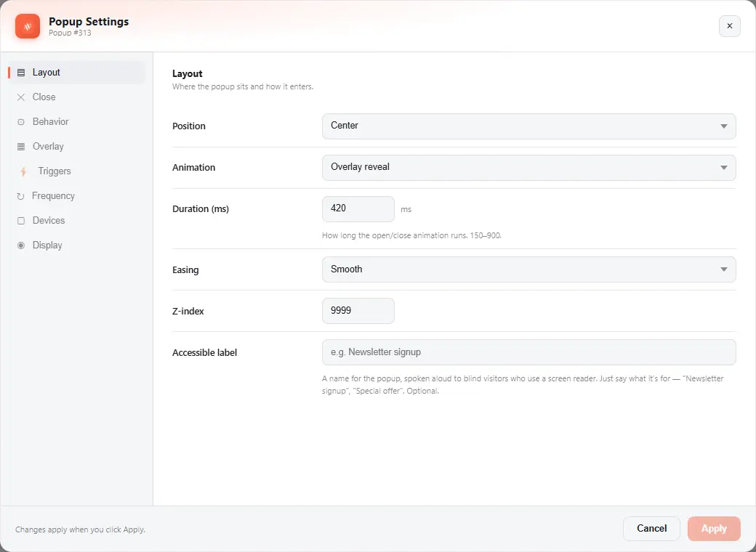Click the Popup #313 subtitle
The width and height of the screenshot is (756, 552).
pyautogui.click(x=70, y=33)
